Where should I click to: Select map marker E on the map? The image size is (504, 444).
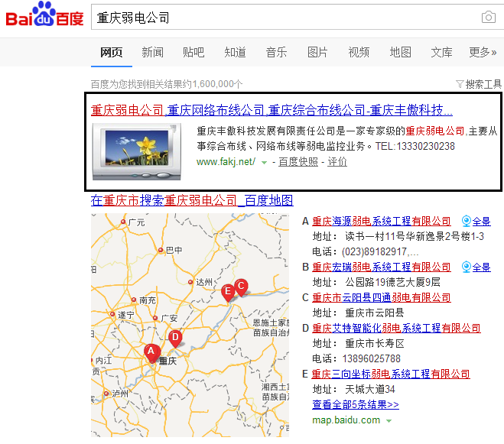coord(227,291)
